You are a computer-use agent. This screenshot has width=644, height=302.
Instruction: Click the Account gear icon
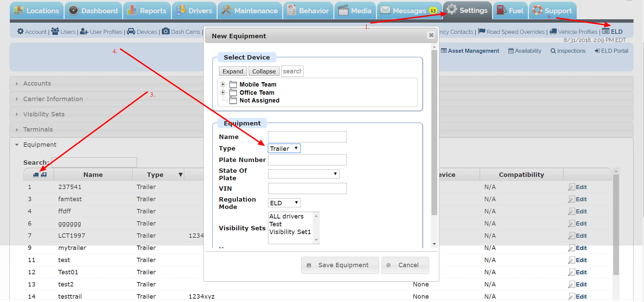20,31
